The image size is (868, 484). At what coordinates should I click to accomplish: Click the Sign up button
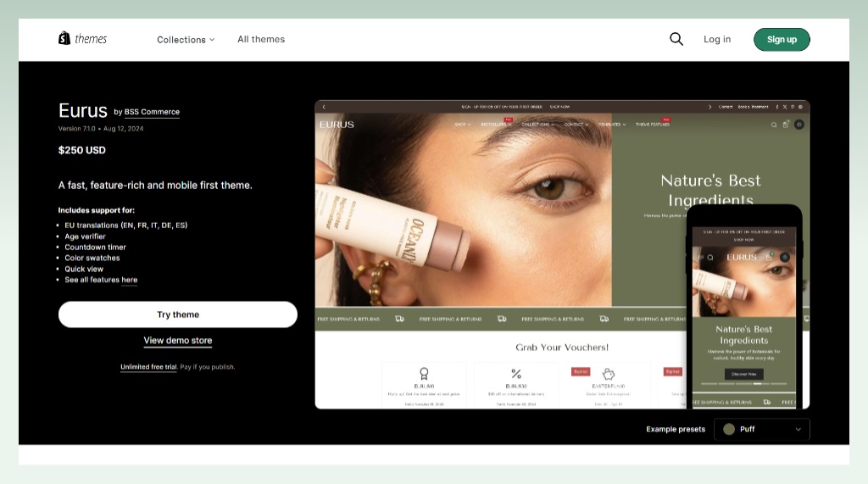pos(782,39)
